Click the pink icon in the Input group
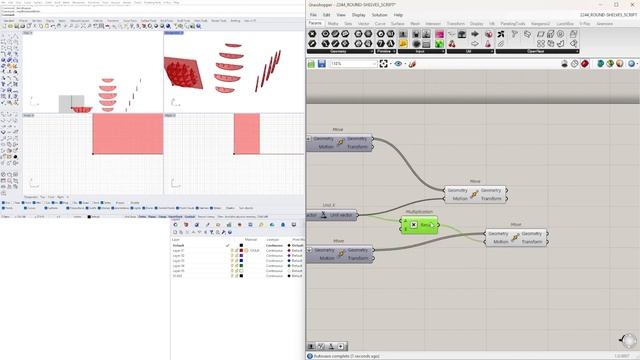 coord(439,34)
